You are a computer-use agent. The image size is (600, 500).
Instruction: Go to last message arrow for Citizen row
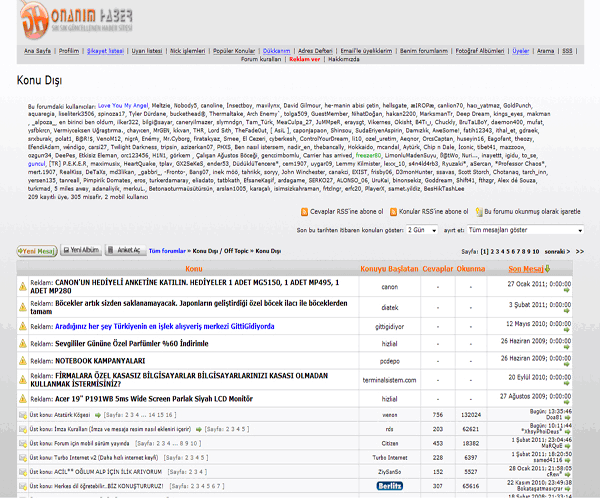(x=567, y=446)
